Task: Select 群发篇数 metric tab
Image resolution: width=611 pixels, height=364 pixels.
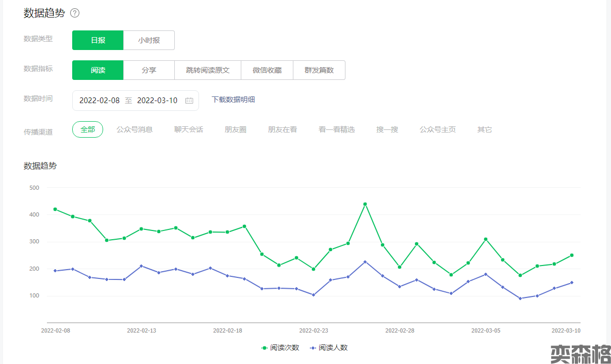Action: [319, 70]
